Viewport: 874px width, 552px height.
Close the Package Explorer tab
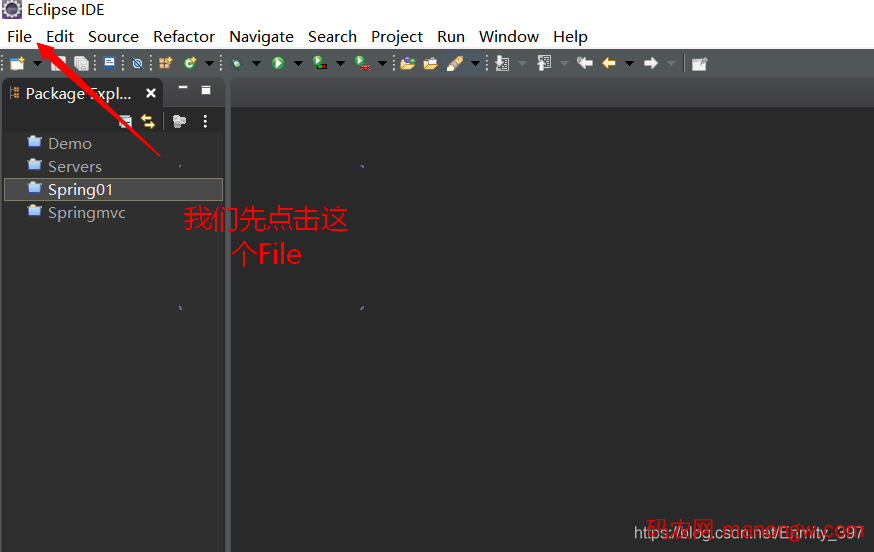(x=150, y=93)
